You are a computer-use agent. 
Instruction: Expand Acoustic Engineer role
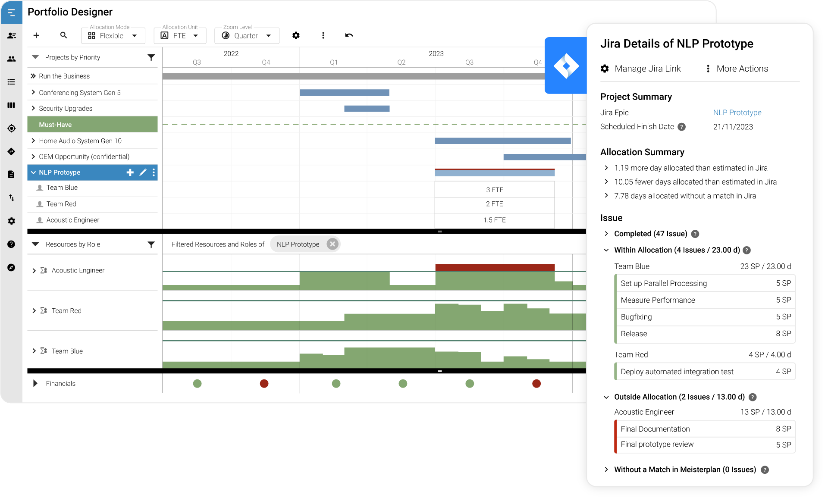click(34, 271)
